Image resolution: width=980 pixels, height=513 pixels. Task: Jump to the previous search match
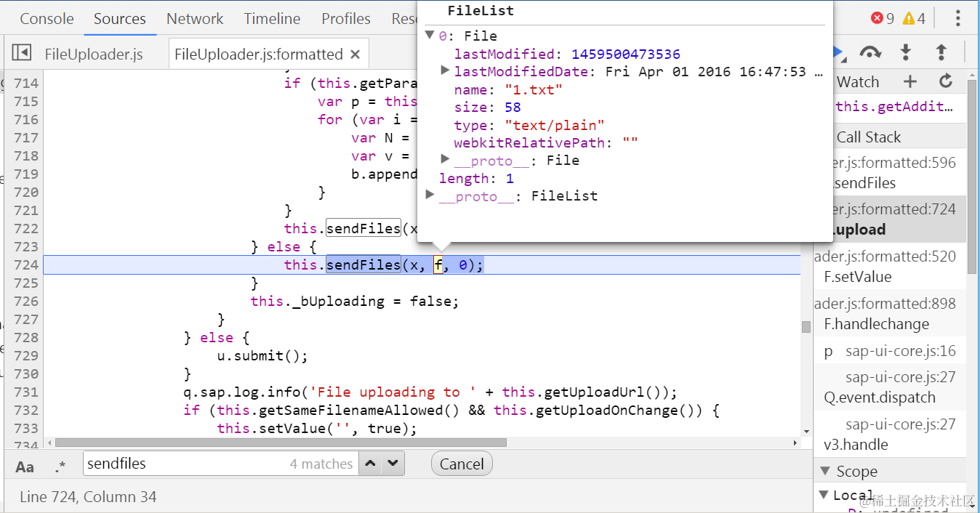(x=371, y=464)
